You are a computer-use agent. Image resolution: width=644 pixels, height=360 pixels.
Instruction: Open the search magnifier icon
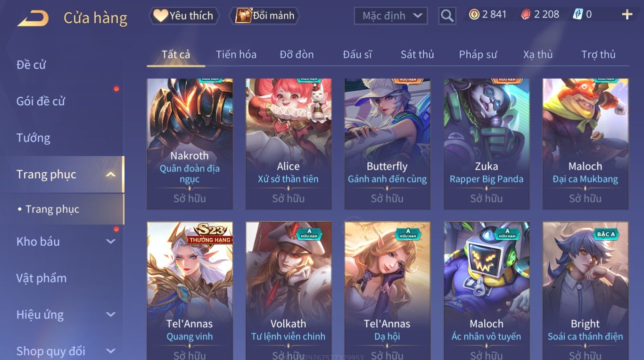click(x=447, y=16)
